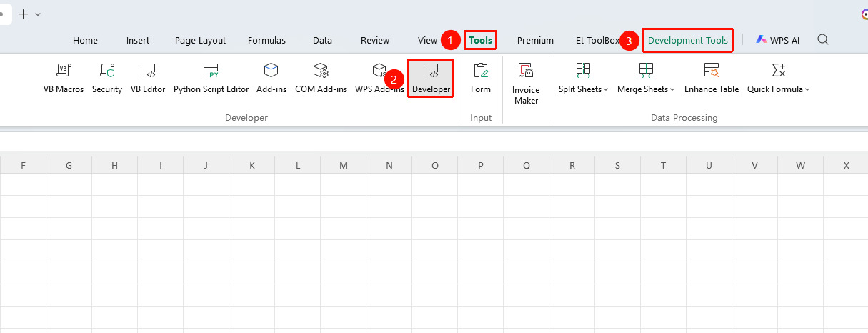Screen dimensions: 868x333
Task: Launch WPS AI assistant
Action: point(777,40)
